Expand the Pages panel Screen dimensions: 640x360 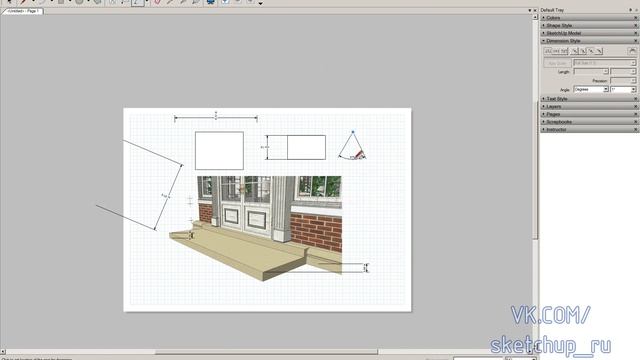pos(589,114)
